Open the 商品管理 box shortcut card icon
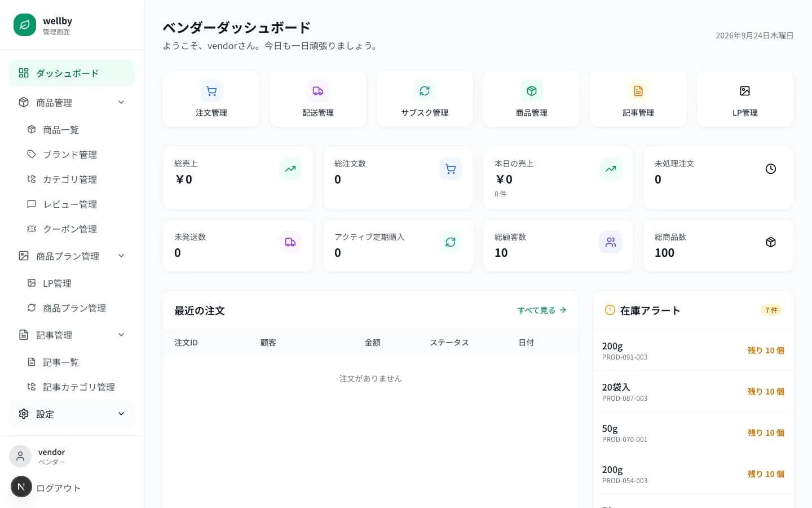The width and height of the screenshot is (812, 508). [x=532, y=91]
